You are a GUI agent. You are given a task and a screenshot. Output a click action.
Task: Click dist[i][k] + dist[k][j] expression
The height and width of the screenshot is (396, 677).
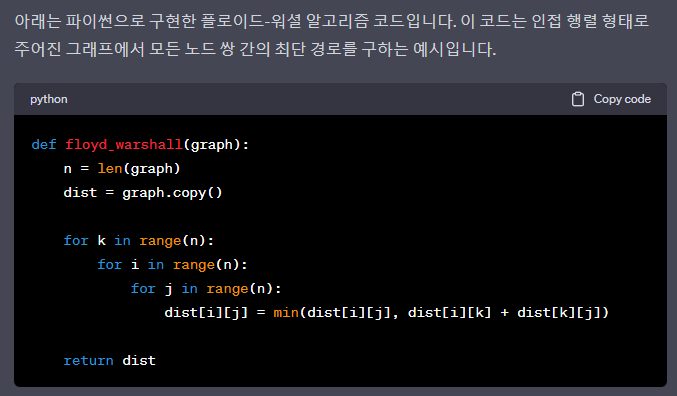pos(504,312)
